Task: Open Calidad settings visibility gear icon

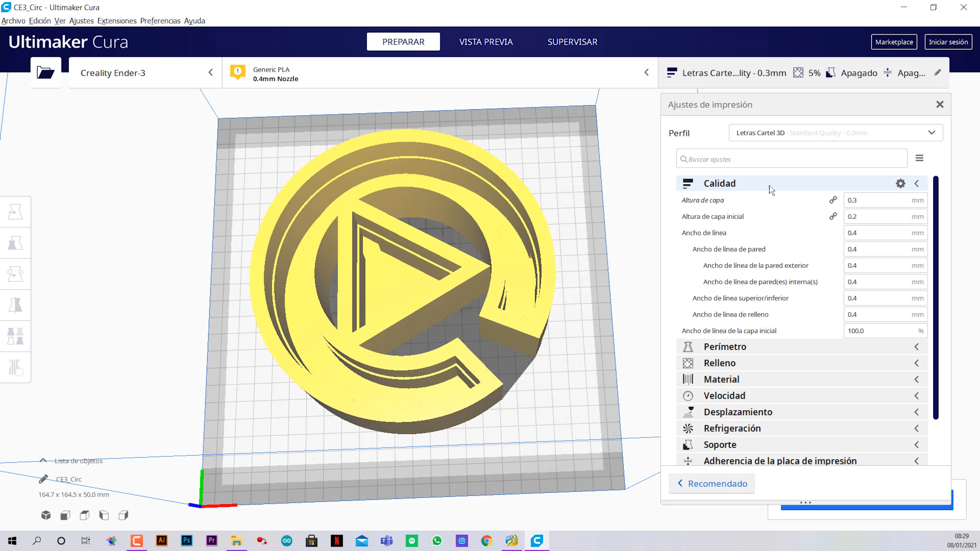Action: [900, 183]
